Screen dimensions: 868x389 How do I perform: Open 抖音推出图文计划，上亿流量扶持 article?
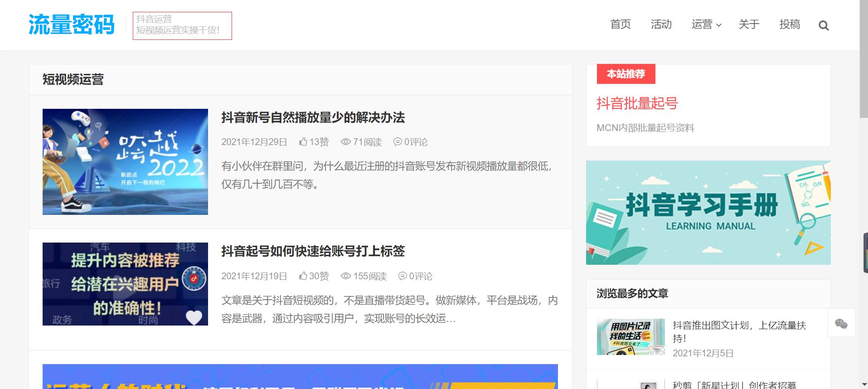(x=739, y=332)
